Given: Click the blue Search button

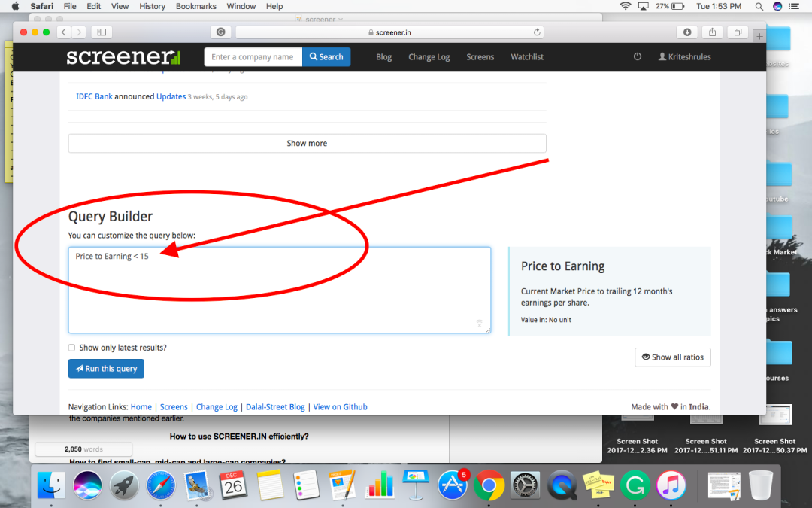Looking at the screenshot, I should (x=326, y=57).
